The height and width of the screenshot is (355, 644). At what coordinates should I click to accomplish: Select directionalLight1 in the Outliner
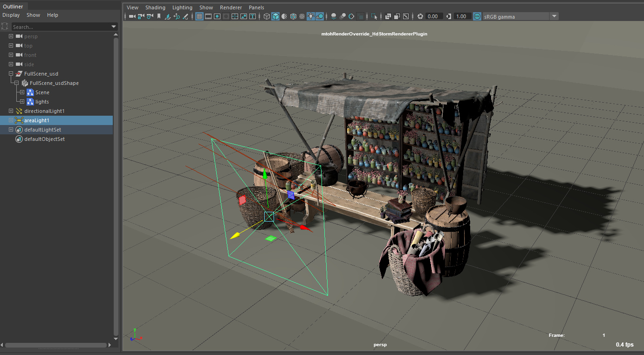(44, 111)
